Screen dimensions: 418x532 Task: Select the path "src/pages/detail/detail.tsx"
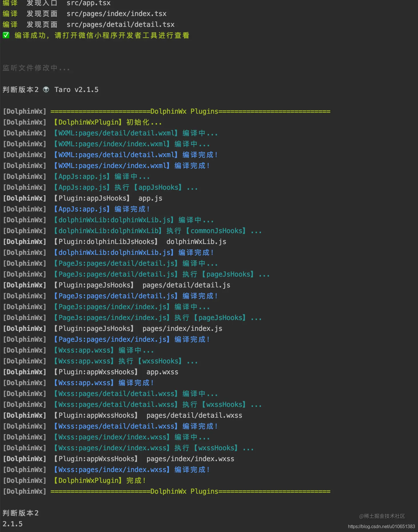pos(120,25)
